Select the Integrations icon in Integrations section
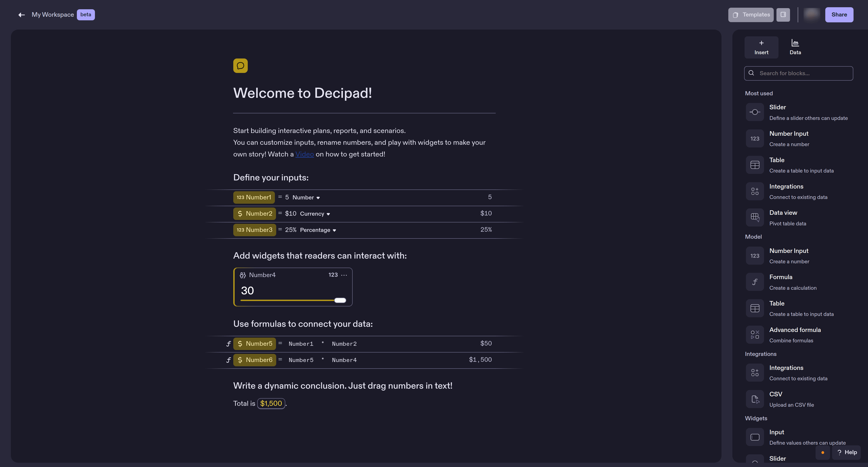The width and height of the screenshot is (868, 467). click(755, 373)
